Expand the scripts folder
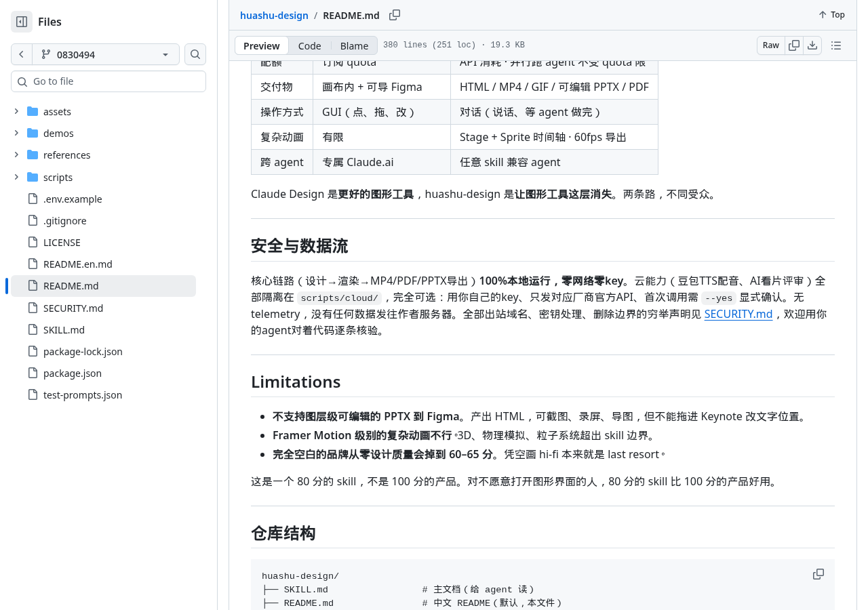Screen dimensions: 868x610 tap(16, 177)
